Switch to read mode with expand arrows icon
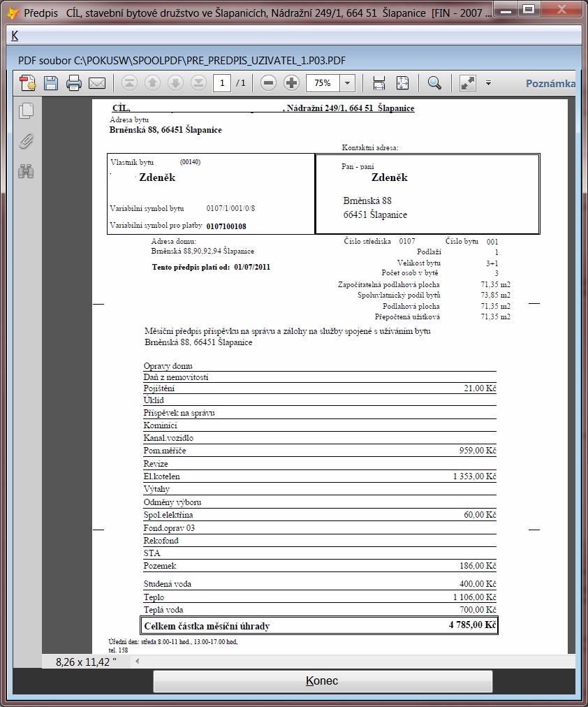Viewport: 588px width, 707px height. [x=468, y=83]
